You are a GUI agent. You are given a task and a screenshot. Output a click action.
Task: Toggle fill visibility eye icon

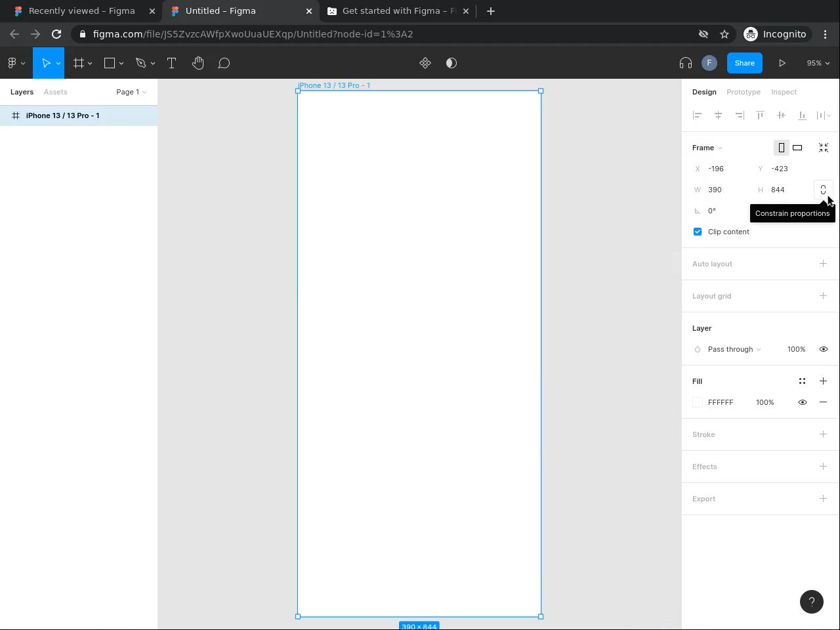(x=802, y=402)
